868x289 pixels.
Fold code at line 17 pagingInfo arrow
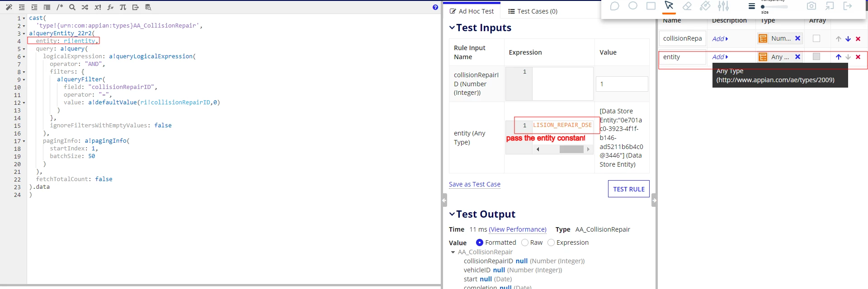pyautogui.click(x=24, y=141)
